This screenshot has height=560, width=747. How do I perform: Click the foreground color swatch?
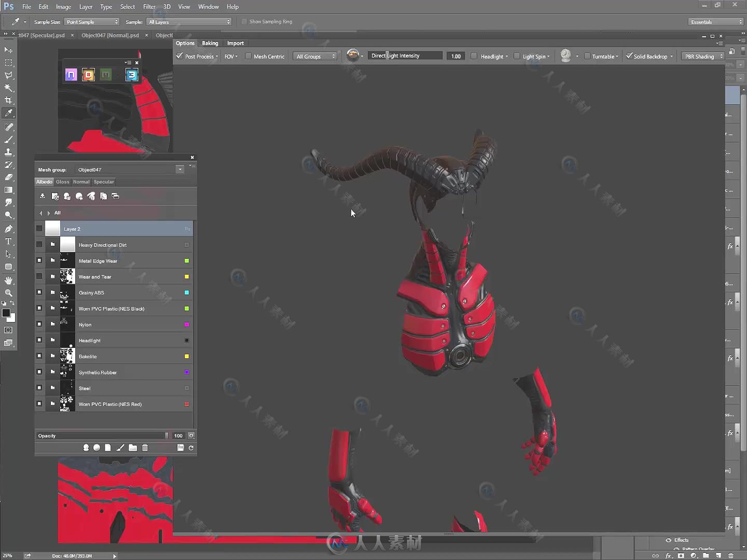[x=6, y=313]
